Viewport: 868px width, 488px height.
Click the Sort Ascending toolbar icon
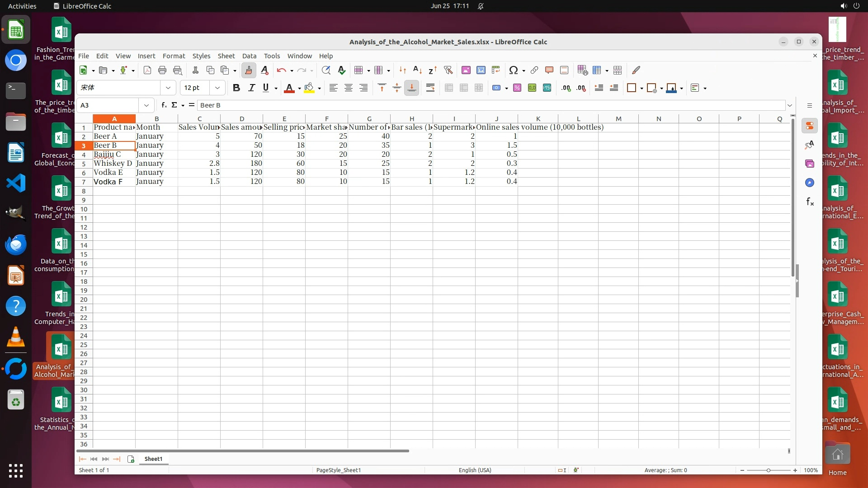tap(417, 70)
